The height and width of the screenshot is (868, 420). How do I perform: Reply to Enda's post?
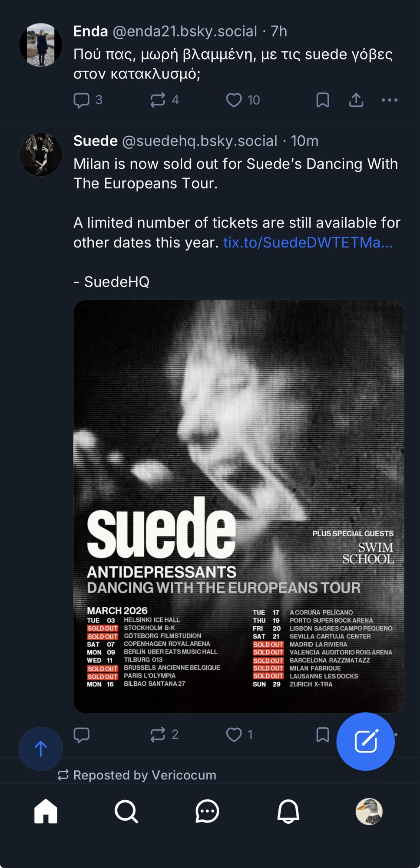point(82,100)
